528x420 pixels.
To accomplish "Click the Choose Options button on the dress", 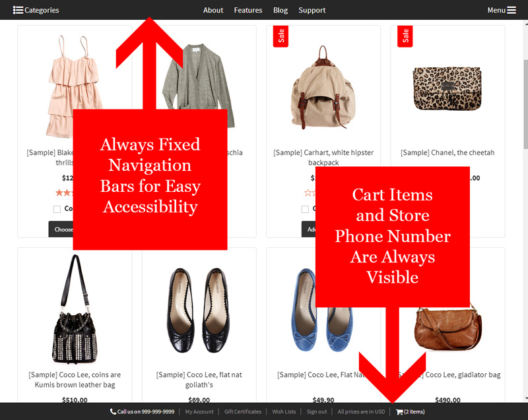I will [x=61, y=229].
